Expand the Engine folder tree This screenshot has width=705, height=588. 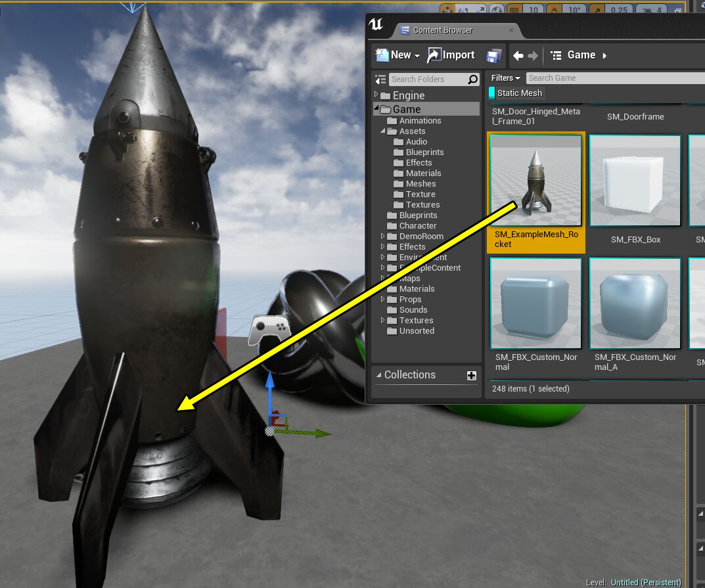376,96
